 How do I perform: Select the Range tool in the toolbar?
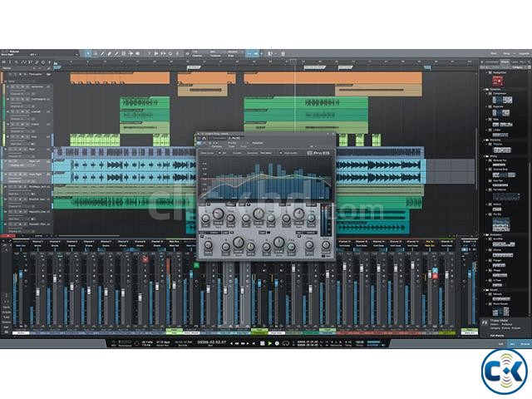click(96, 53)
